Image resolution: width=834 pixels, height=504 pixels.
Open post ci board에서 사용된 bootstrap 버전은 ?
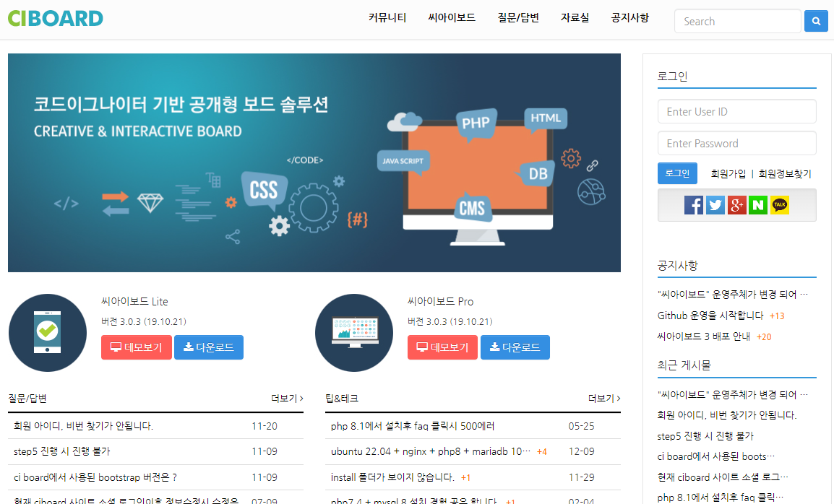(x=95, y=477)
